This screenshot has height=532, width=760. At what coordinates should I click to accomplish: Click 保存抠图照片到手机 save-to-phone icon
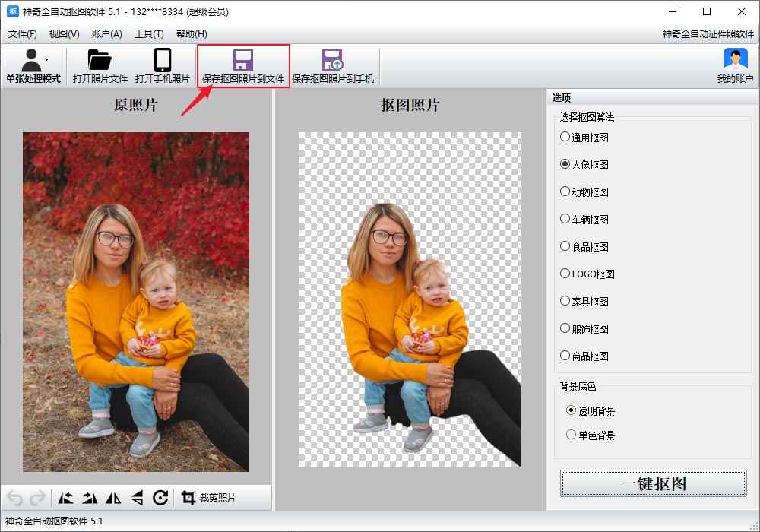click(332, 65)
